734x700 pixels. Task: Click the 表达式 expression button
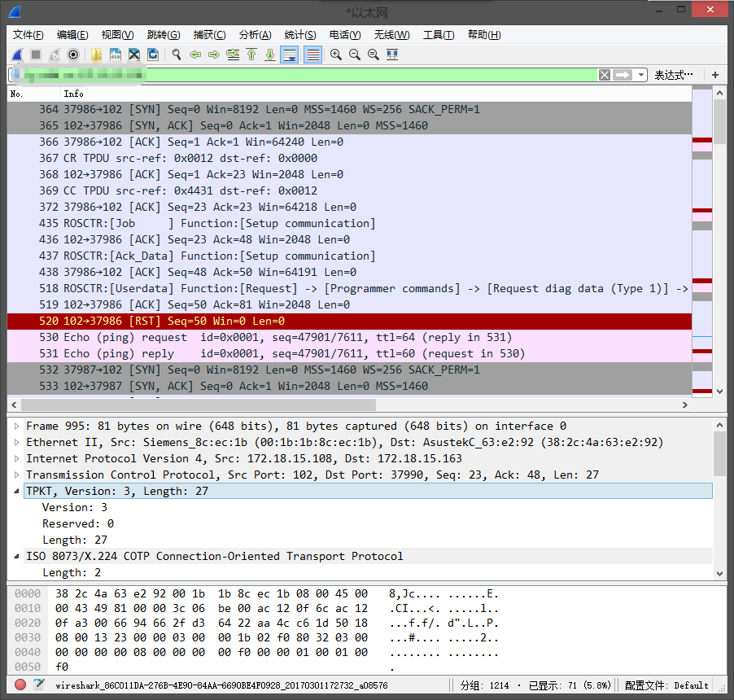[674, 75]
